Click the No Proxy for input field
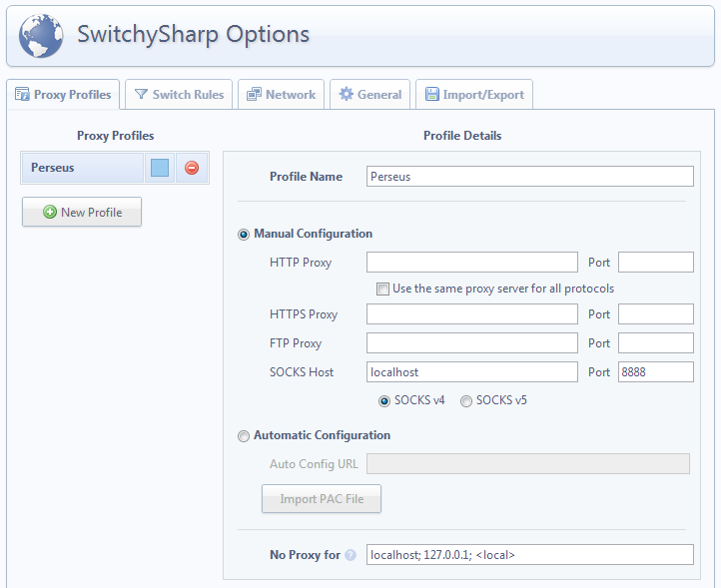721x588 pixels. click(x=529, y=555)
